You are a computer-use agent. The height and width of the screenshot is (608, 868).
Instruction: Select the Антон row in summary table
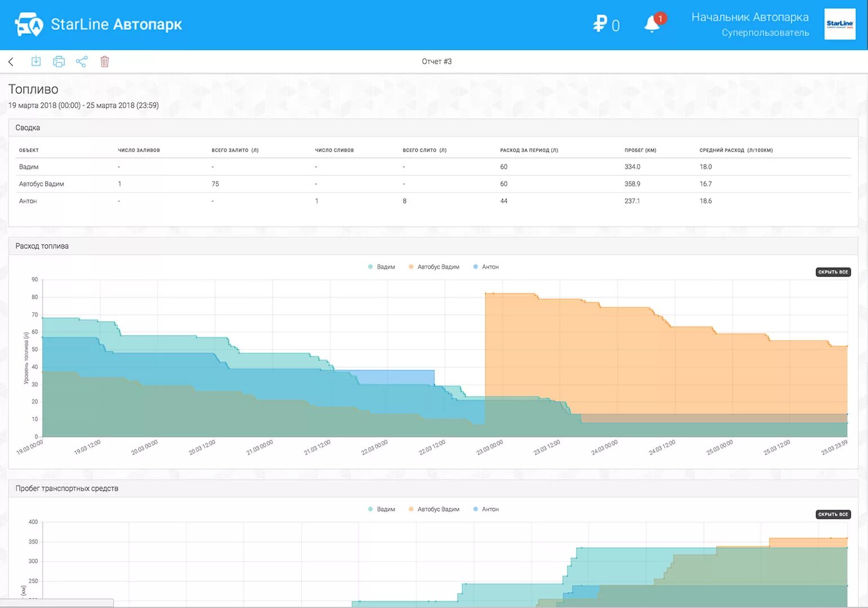pos(433,201)
